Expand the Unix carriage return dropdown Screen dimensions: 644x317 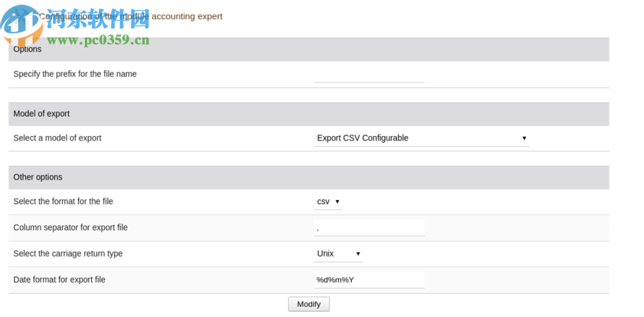[x=338, y=254]
